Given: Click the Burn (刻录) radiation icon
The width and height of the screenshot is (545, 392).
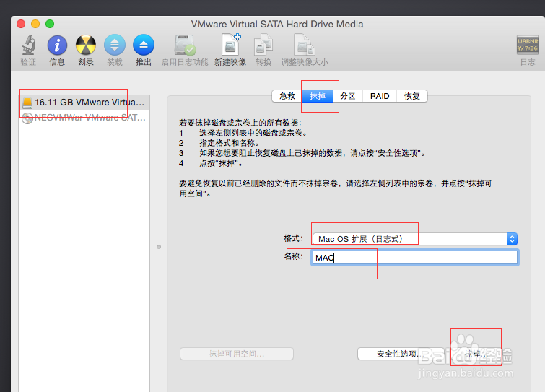Looking at the screenshot, I should (x=86, y=45).
